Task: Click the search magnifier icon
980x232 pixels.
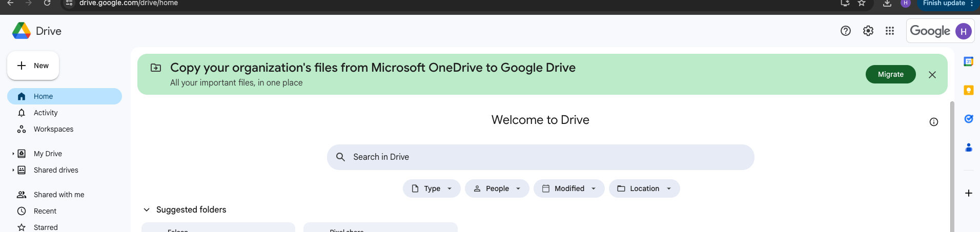Action: click(340, 157)
